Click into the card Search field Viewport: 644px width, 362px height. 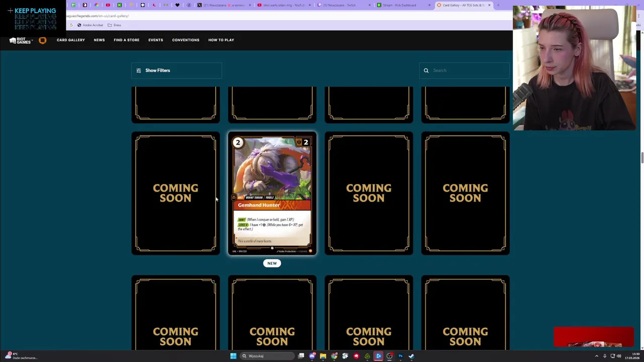tap(464, 70)
